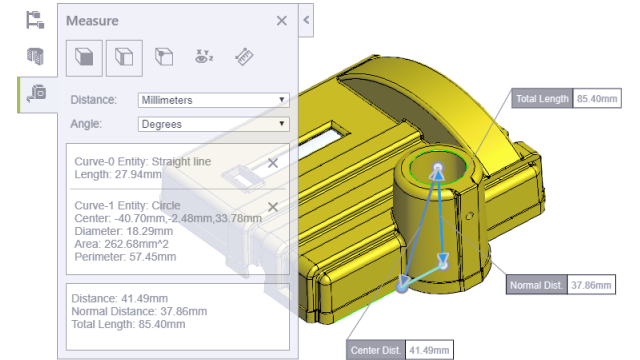Image resolution: width=640 pixels, height=360 pixels.
Task: Close the Measure panel
Action: [x=282, y=21]
